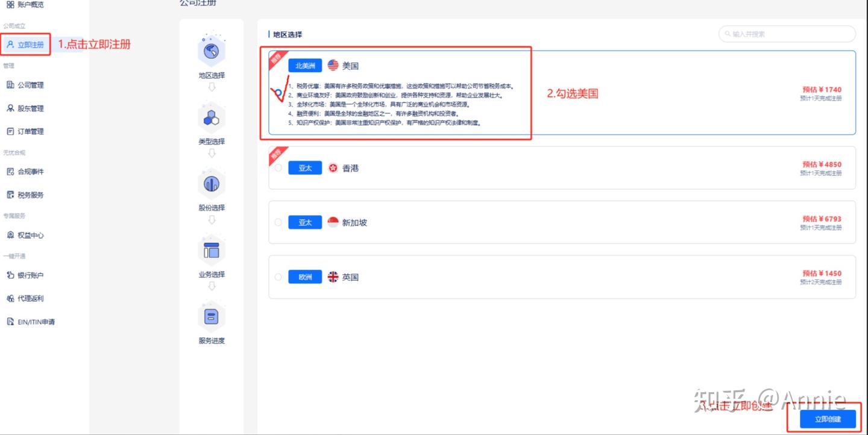Select the 英国 region radio button

(278, 277)
